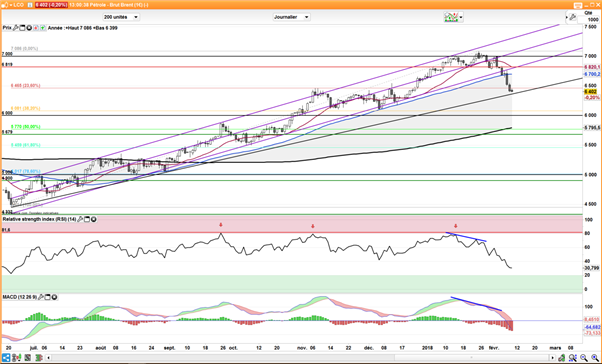Click the MACD (12 26 9) label
Screen dimensions: 602x364
pyautogui.click(x=20, y=297)
